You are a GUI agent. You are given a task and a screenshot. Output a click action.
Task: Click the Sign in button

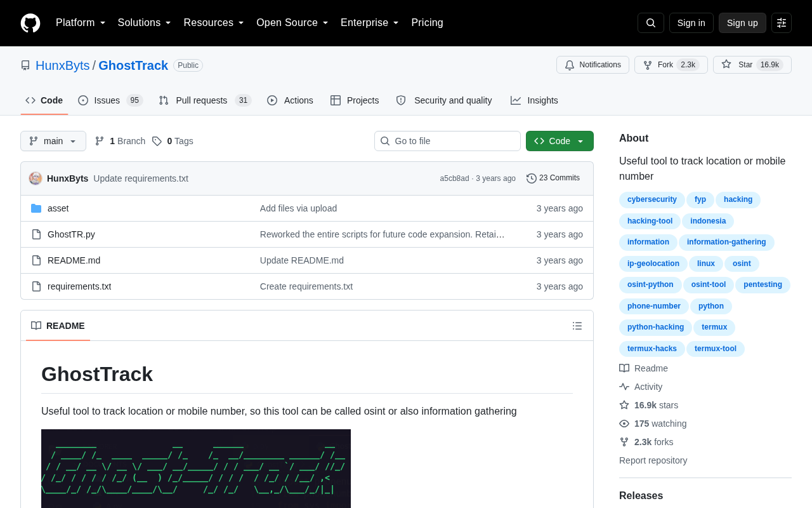(x=691, y=23)
